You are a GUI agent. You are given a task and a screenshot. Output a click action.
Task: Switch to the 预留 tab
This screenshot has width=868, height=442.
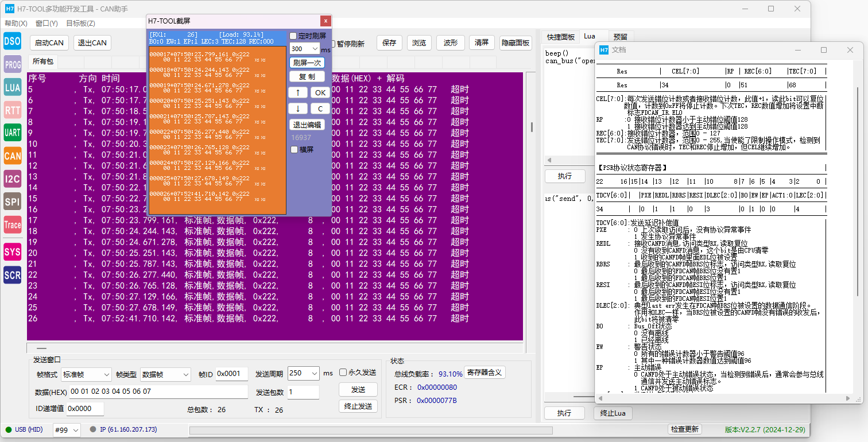[620, 37]
